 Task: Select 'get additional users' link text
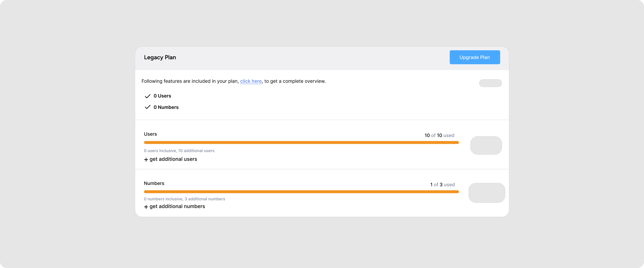(x=173, y=159)
